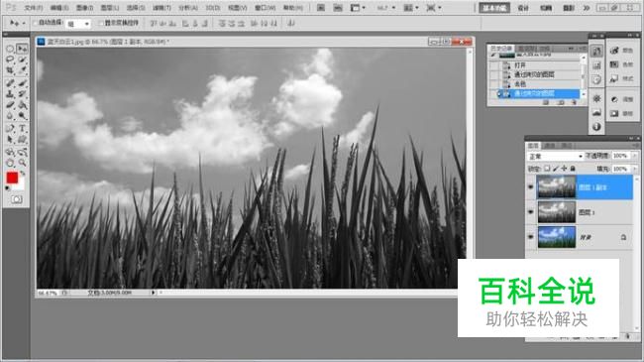The width and height of the screenshot is (644, 362).
Task: Select the Crop tool
Action: tap(10, 70)
